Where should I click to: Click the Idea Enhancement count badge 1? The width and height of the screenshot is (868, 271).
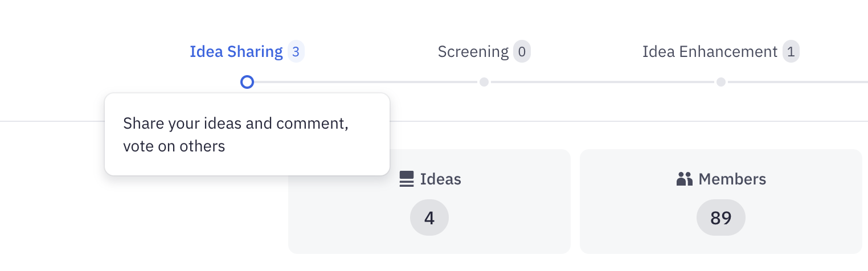tap(791, 52)
